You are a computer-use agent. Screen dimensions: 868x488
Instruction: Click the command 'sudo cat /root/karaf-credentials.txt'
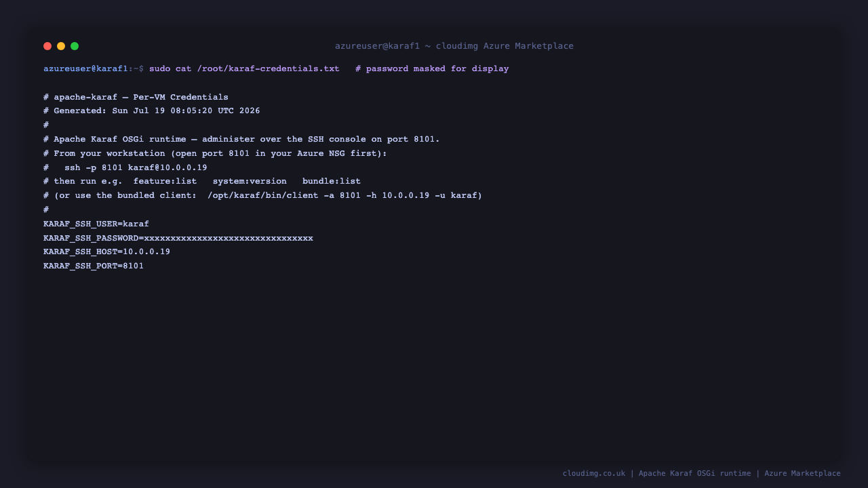point(244,68)
